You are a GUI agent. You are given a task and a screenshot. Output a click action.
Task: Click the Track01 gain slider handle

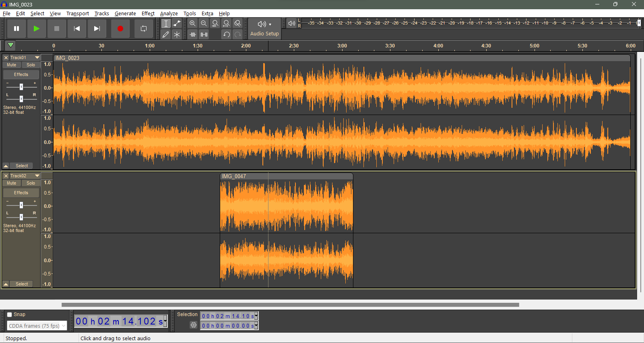point(21,87)
